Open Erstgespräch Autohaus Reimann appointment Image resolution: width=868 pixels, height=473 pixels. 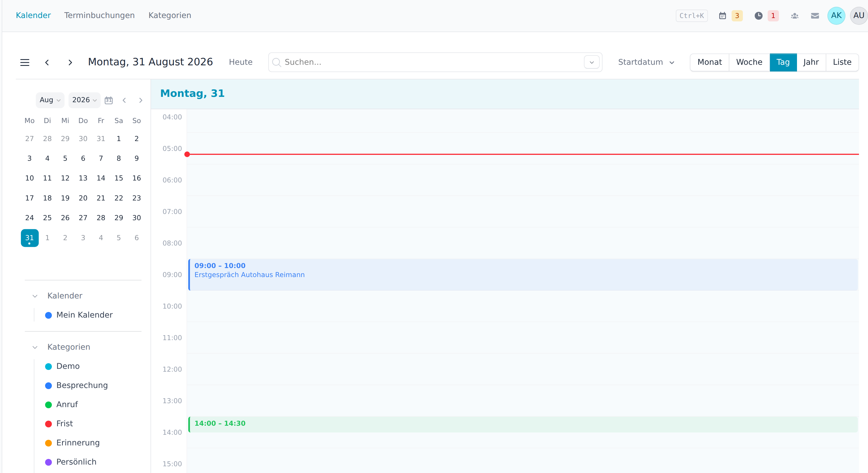click(x=523, y=275)
